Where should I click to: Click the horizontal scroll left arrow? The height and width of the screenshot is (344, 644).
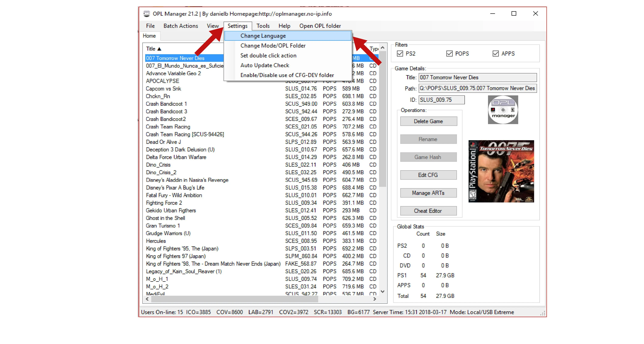[x=147, y=299]
